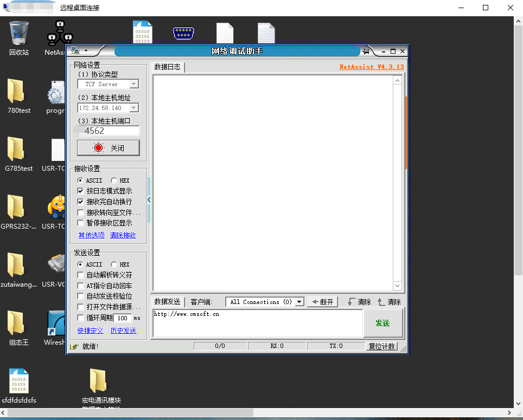
Task: Switch to the 数据日志 tab
Action: tap(168, 67)
